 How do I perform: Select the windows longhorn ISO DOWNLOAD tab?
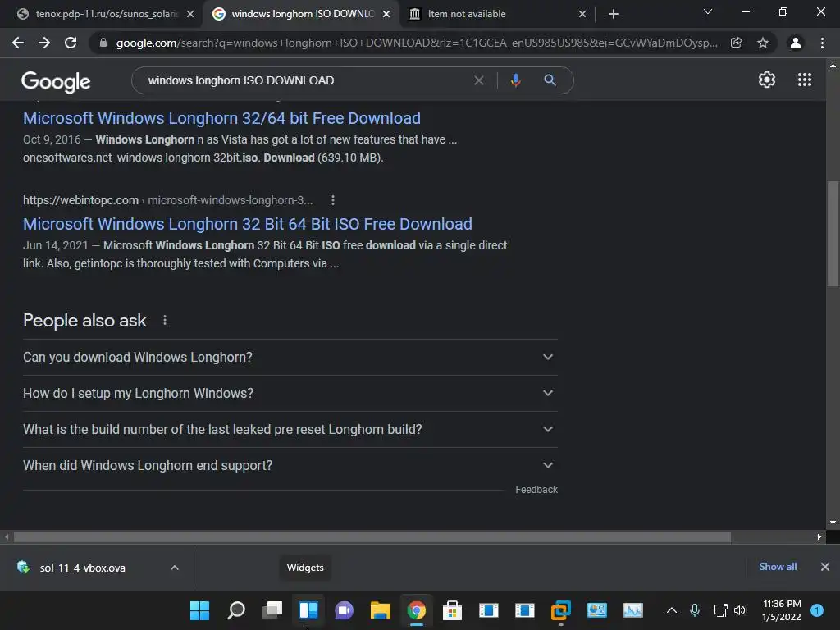[x=302, y=14]
